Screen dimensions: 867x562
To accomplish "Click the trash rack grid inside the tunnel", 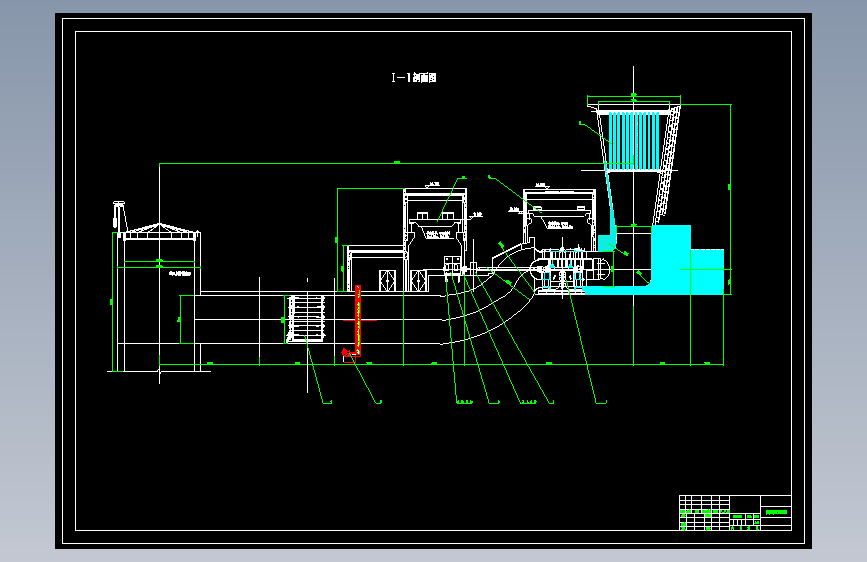I will [x=306, y=319].
